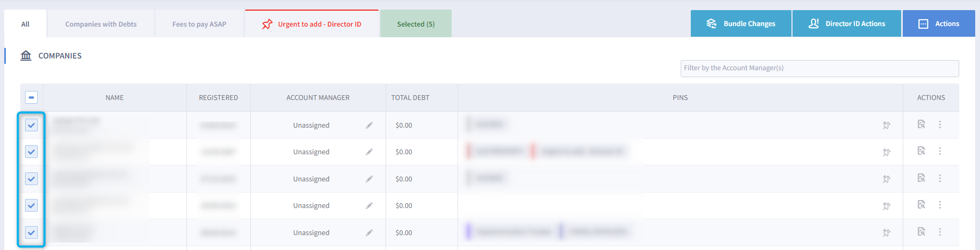Click the Bundle Changes button
This screenshot has width=980, height=250.
click(741, 24)
